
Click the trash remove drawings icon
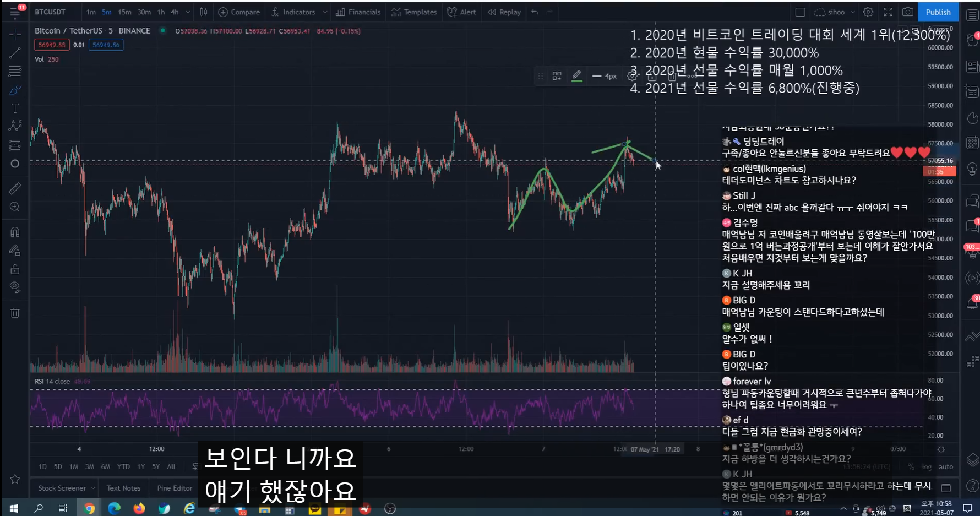tap(15, 312)
